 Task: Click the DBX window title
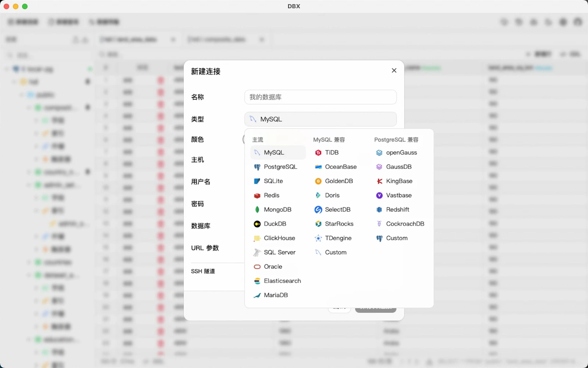pos(294,6)
